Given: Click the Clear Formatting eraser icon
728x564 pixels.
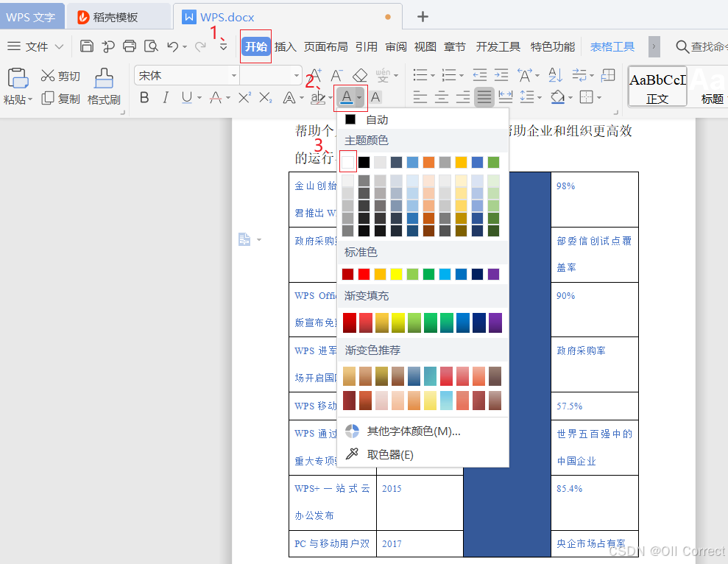Looking at the screenshot, I should click(x=360, y=75).
